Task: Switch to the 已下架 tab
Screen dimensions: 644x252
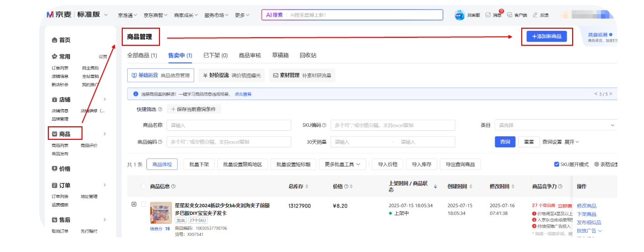Action: [215, 55]
